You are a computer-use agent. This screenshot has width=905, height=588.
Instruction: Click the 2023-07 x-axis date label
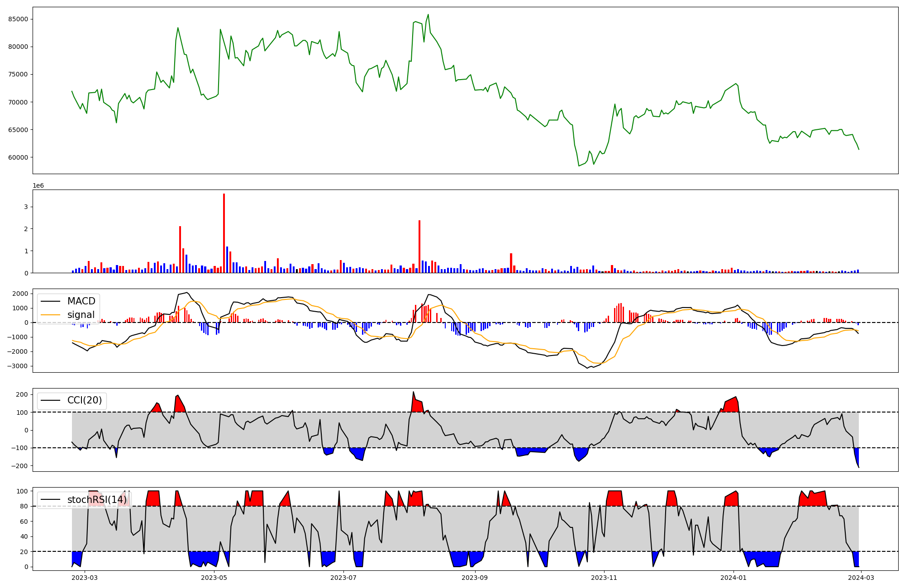tap(343, 578)
